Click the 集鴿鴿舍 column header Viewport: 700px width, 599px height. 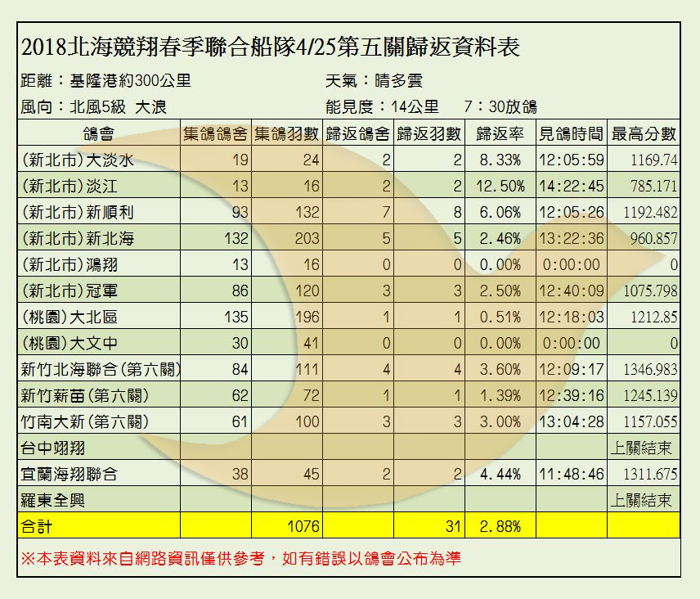215,133
